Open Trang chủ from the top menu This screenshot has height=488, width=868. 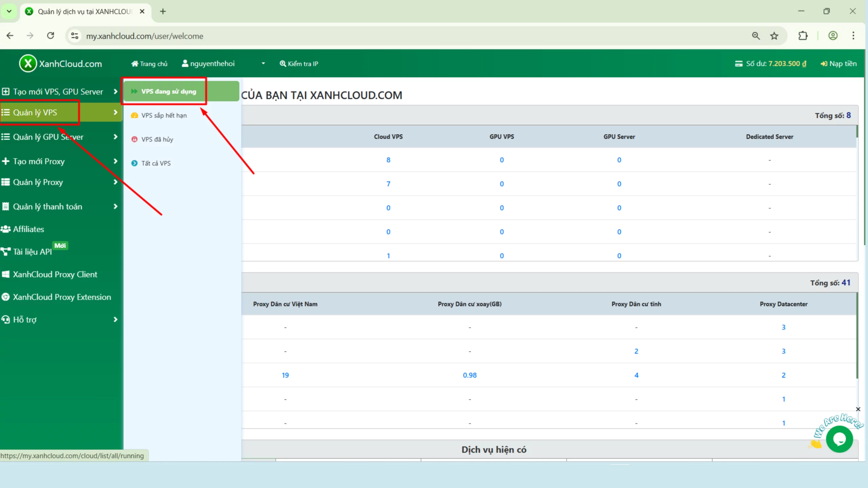coord(149,63)
